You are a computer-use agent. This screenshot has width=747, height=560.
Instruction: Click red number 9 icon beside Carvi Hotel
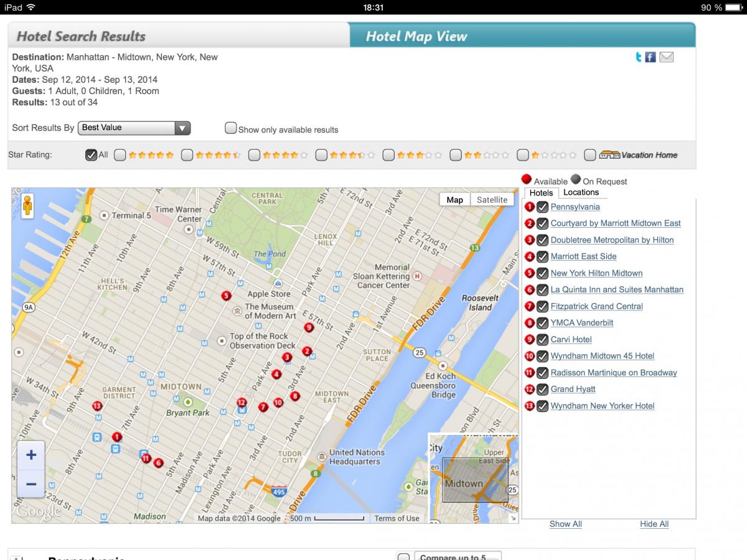coord(529,340)
